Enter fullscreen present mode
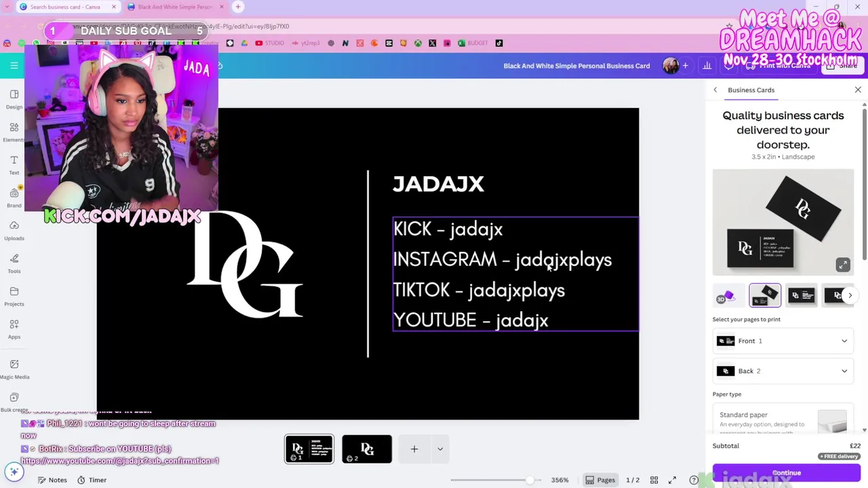Viewport: 868px width, 488px height. (x=672, y=480)
